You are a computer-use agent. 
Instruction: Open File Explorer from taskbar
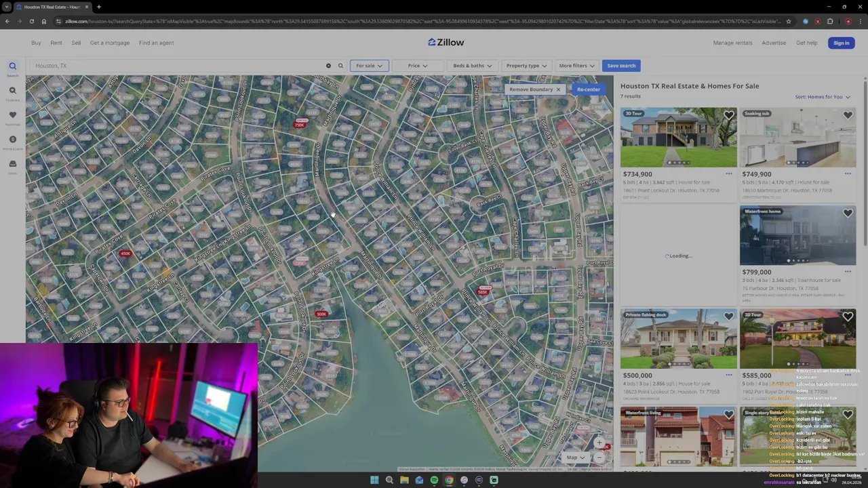pyautogui.click(x=404, y=480)
